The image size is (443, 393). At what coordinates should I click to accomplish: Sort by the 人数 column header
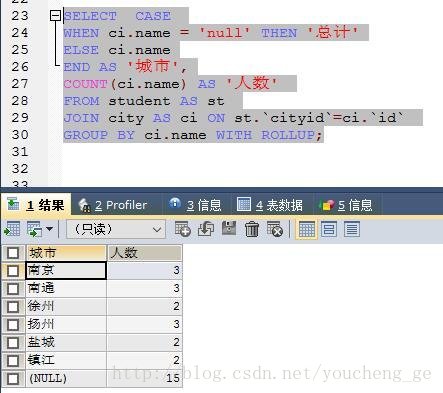pos(145,253)
